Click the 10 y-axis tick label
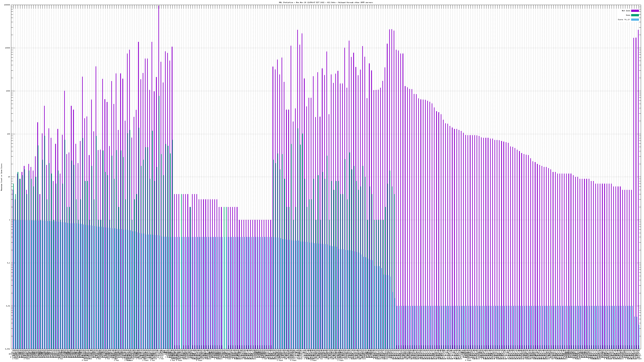Screen dimensions: 644x362 click(9, 177)
